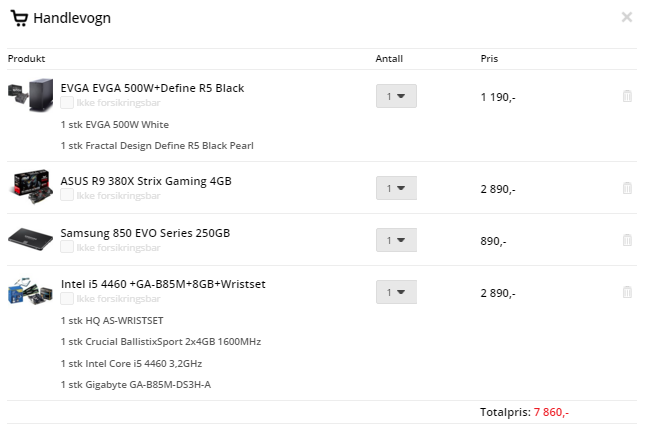This screenshot has width=647, height=435.
Task: Click the Samsung SSD product thumbnail
Action: 31,239
